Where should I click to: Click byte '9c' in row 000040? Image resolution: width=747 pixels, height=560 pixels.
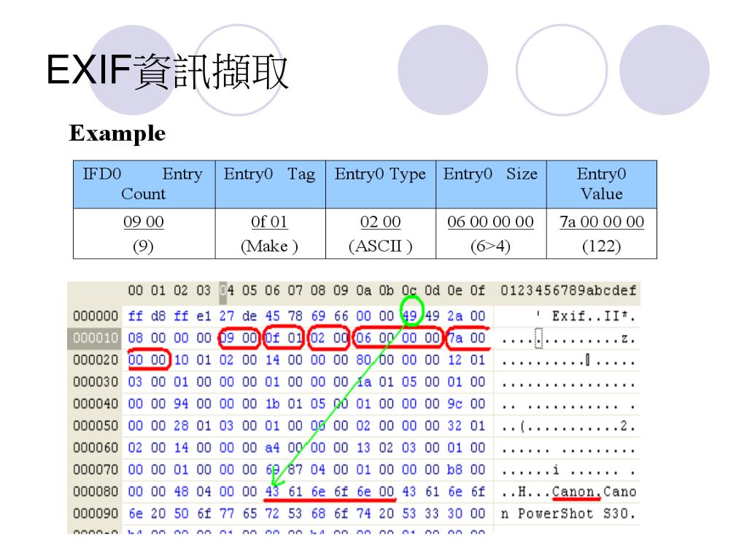[455, 404]
